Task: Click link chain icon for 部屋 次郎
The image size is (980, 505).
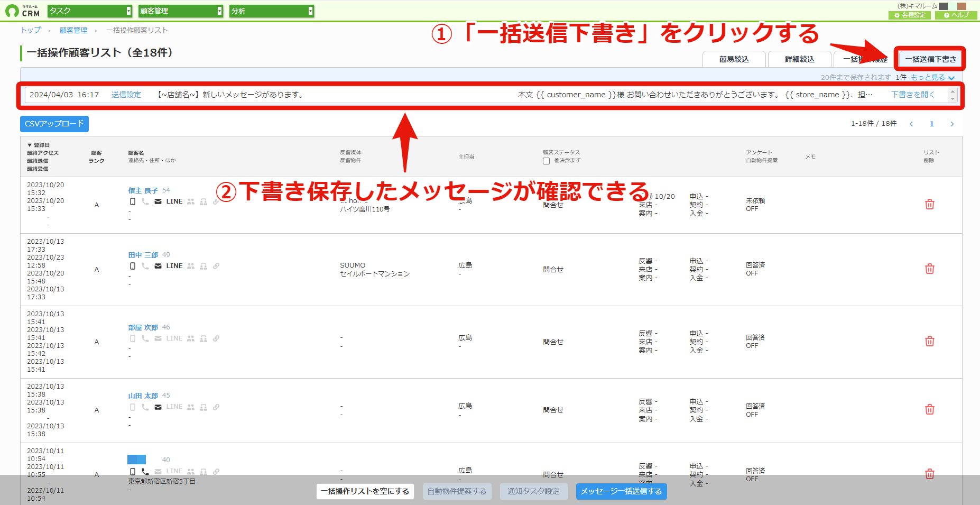Action: pyautogui.click(x=216, y=338)
